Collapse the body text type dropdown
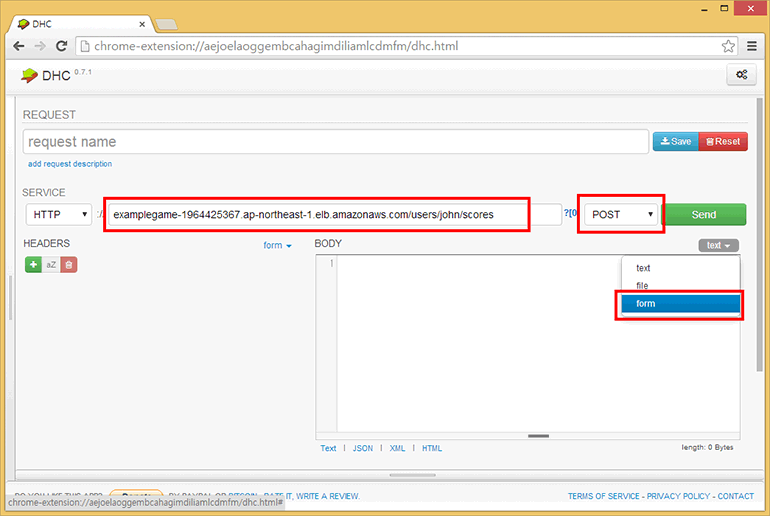Viewport: 770px width, 516px height. tap(719, 245)
